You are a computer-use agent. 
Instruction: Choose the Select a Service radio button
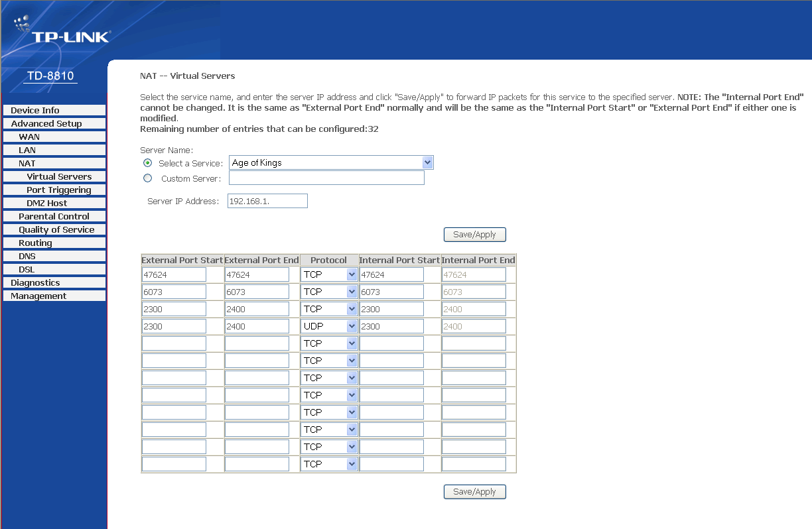tap(148, 163)
